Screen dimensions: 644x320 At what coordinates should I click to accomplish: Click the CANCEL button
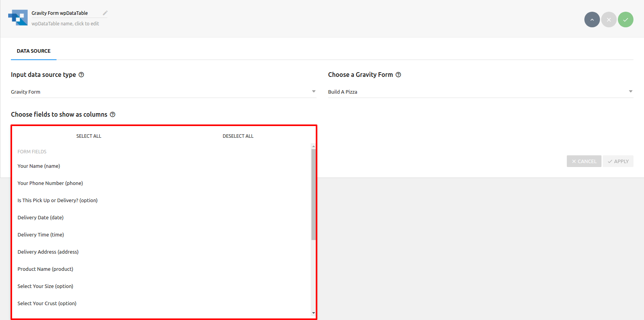(584, 161)
